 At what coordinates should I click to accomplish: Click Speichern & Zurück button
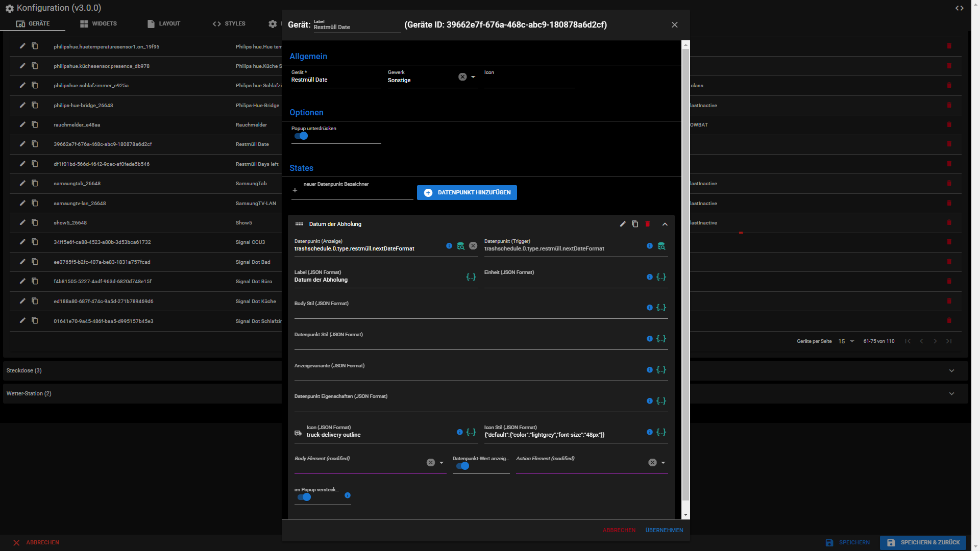(x=923, y=543)
